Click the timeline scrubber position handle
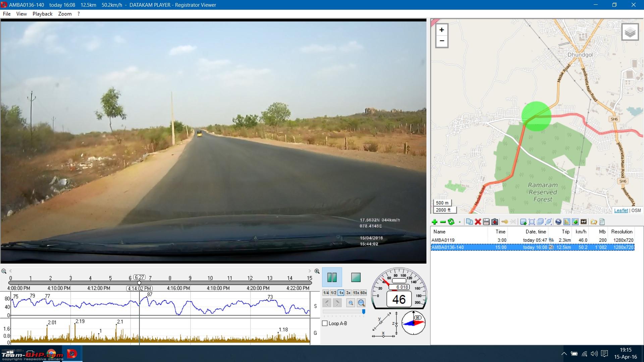 139,283
